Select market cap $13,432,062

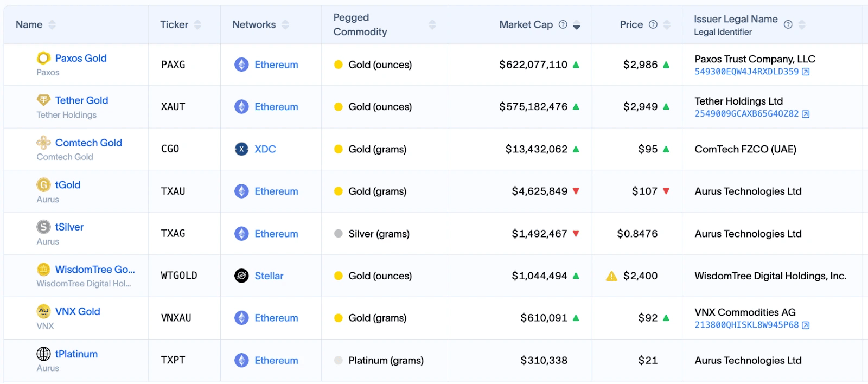coord(537,149)
